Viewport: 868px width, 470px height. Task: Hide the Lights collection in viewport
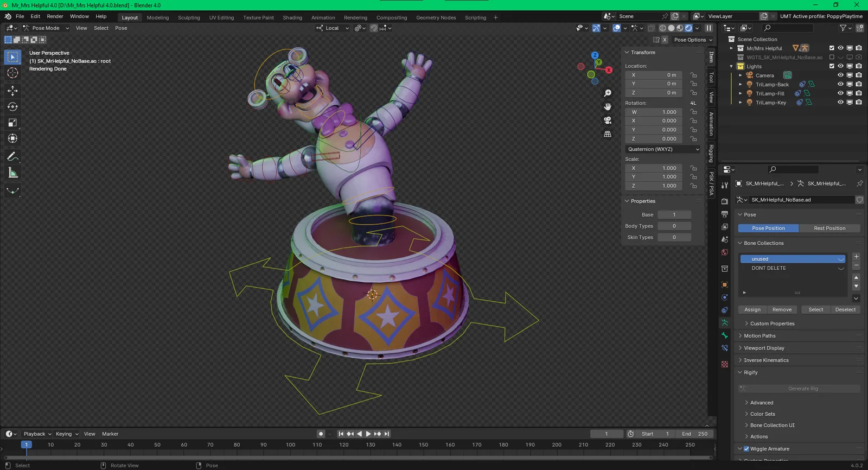pyautogui.click(x=840, y=66)
